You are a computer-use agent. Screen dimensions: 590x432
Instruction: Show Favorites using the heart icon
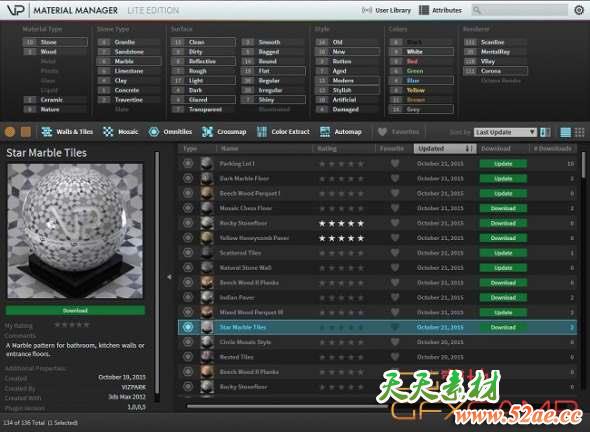(x=382, y=132)
